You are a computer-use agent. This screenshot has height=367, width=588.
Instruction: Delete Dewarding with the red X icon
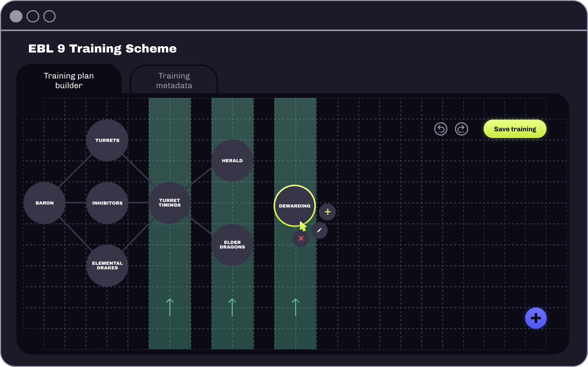coord(301,239)
